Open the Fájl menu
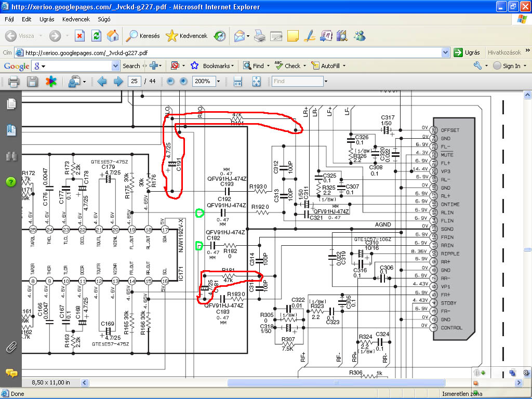The image size is (532, 399). [9, 19]
